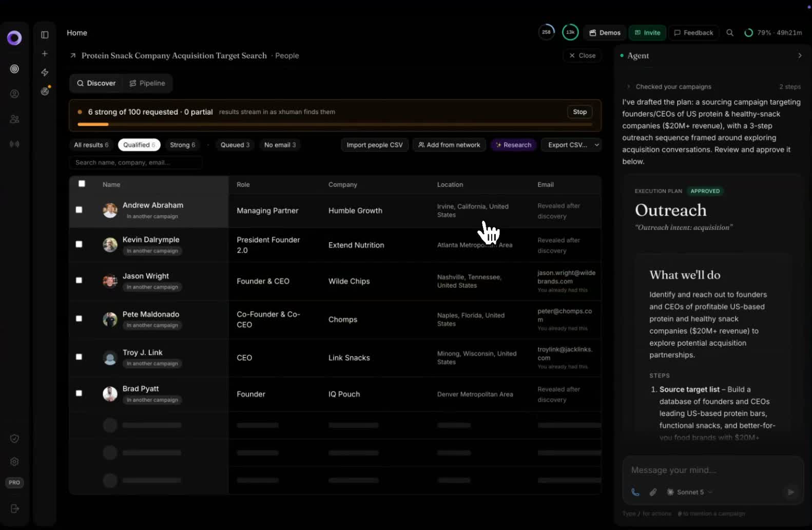The image size is (812, 530).
Task: Click Add from network
Action: pos(449,145)
